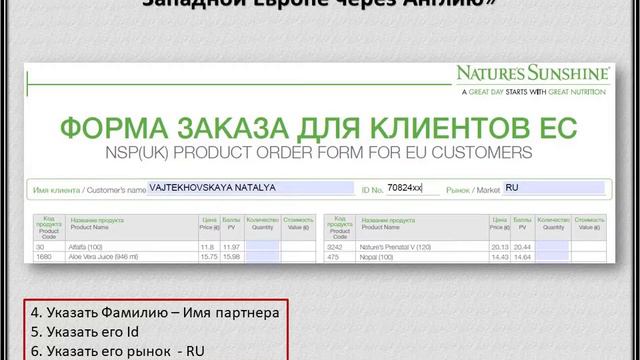Click the price '14.43' for Nopal
This screenshot has width=640, height=360.
point(500,257)
